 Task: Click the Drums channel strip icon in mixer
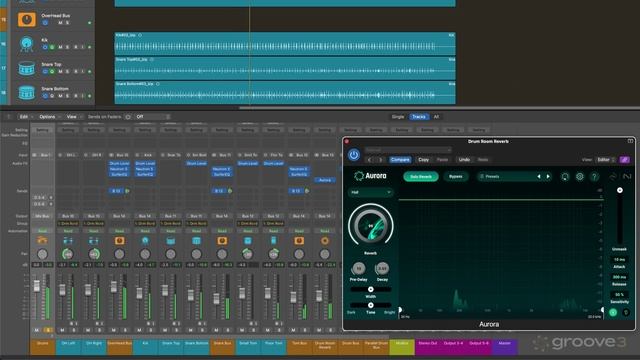point(42,240)
